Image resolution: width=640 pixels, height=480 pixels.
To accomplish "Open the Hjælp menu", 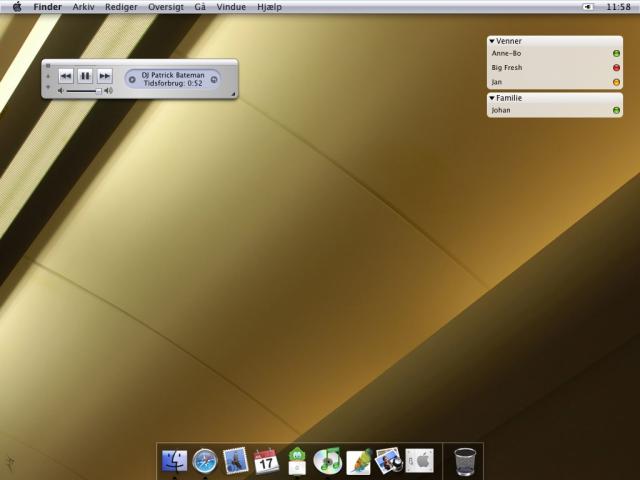I will click(x=269, y=7).
